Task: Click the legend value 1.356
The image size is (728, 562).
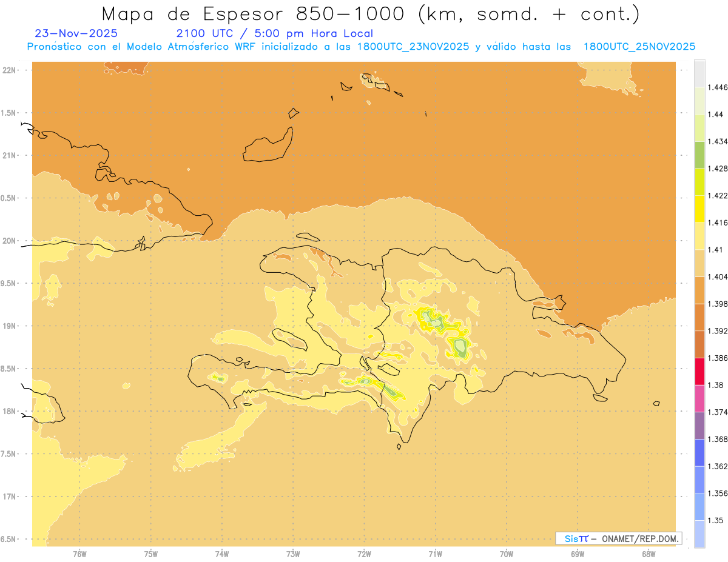Action: (718, 493)
